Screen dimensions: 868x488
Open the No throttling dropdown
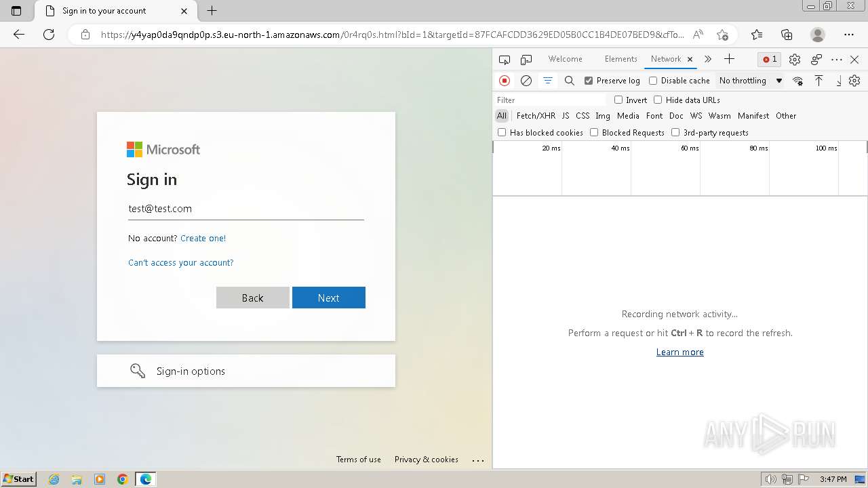point(751,81)
